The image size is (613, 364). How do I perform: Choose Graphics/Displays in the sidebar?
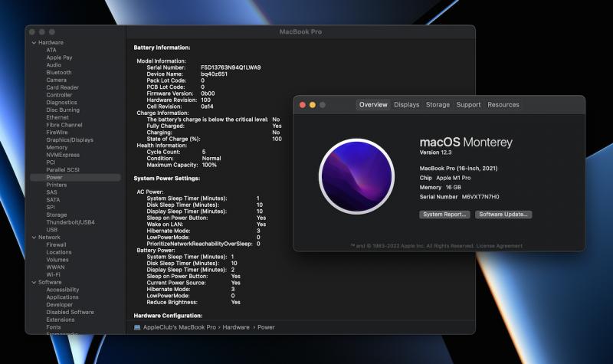point(70,139)
